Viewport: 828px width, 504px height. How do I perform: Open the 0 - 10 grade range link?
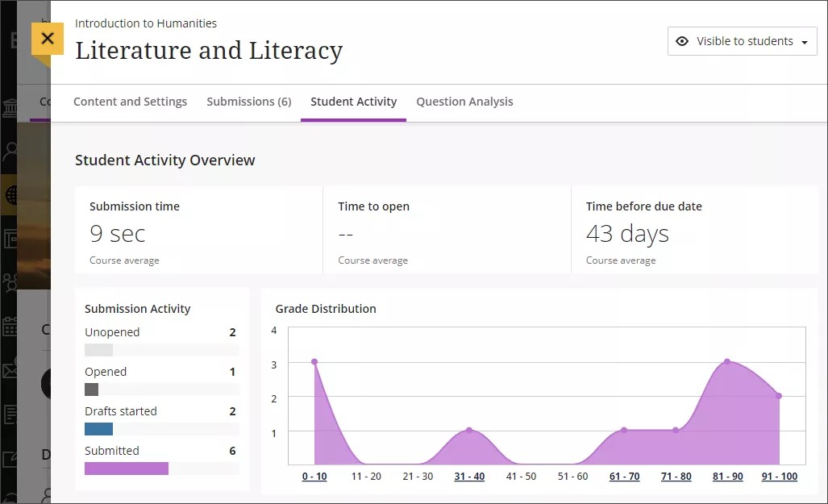[x=314, y=476]
